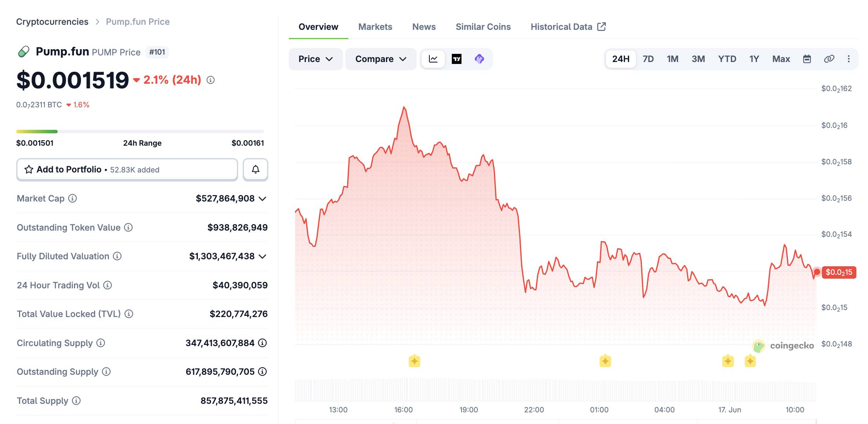Screen dimensions: 868x424
Task: Switch to TradingView chart view
Action: click(x=456, y=59)
